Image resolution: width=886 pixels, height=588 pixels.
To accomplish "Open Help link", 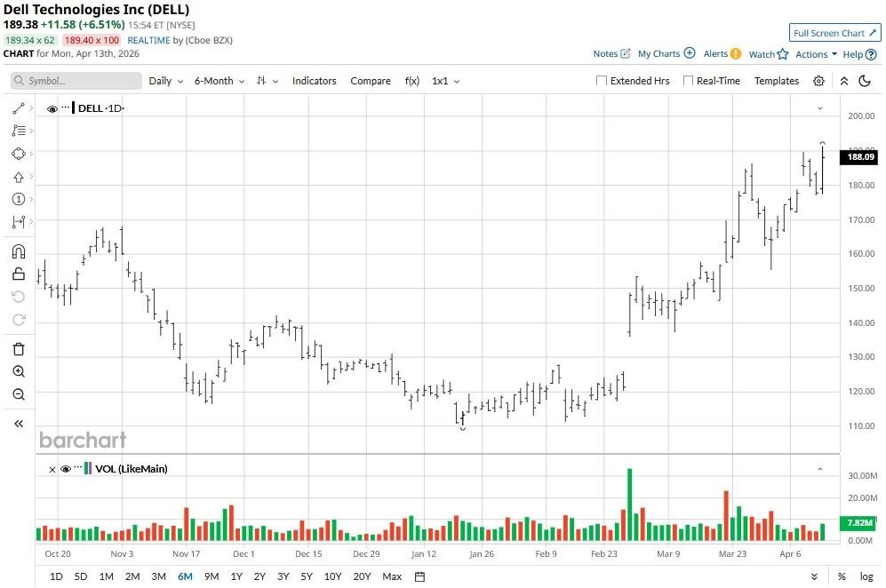I will click(x=859, y=54).
